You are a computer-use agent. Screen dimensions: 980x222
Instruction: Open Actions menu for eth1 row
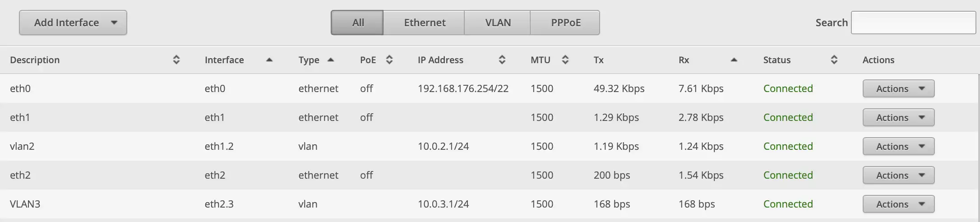[x=898, y=117]
